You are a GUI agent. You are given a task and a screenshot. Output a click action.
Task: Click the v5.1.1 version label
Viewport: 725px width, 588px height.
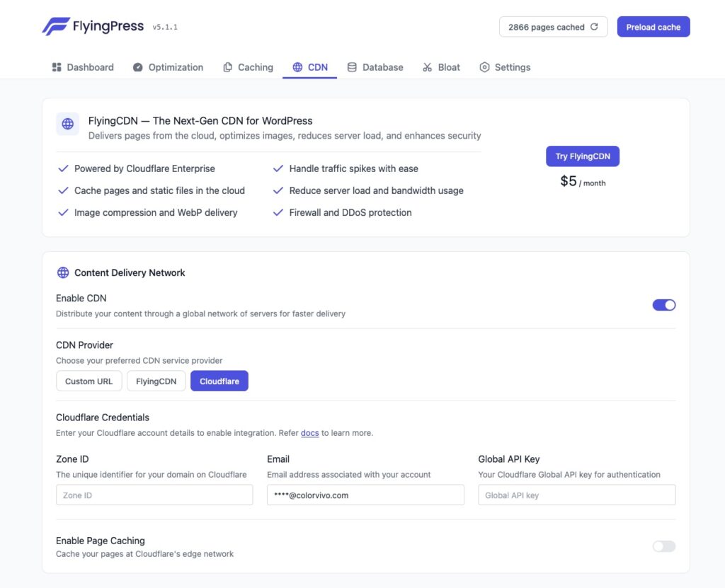[x=165, y=28]
